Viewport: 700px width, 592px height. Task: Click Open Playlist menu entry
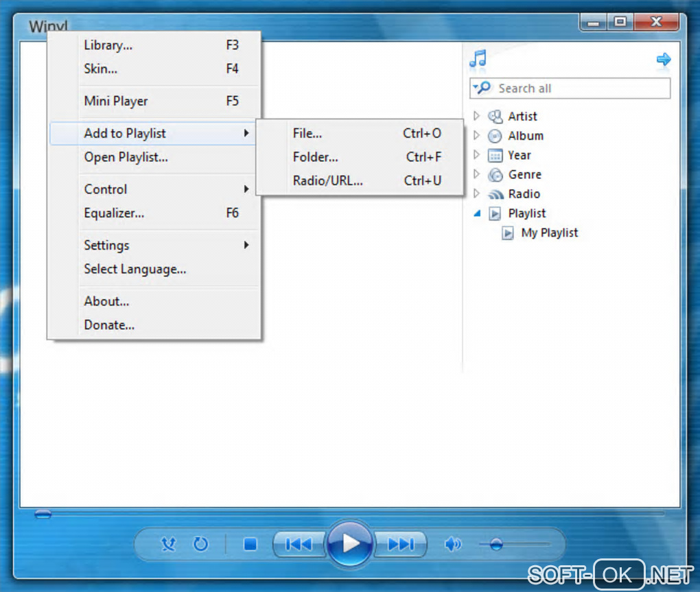[x=154, y=157]
